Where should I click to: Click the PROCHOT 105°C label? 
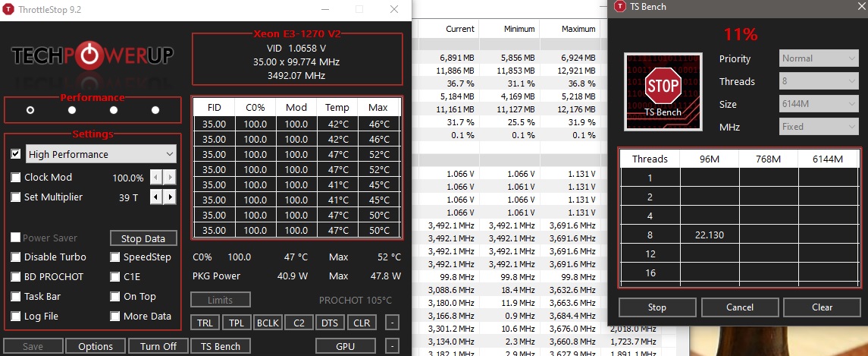tap(356, 300)
